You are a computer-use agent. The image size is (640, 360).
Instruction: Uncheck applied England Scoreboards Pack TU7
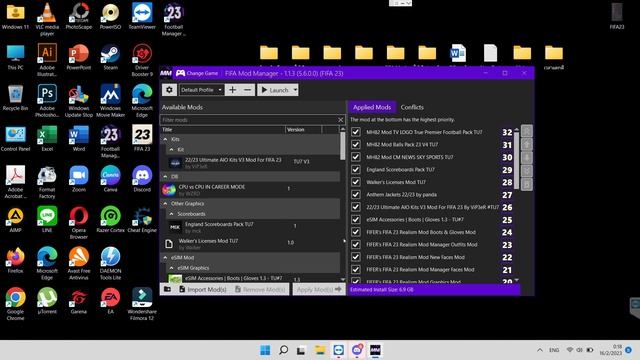coord(356,169)
